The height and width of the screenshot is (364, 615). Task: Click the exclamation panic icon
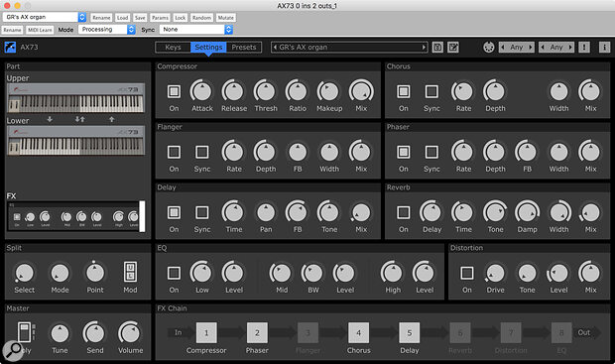pyautogui.click(x=584, y=47)
